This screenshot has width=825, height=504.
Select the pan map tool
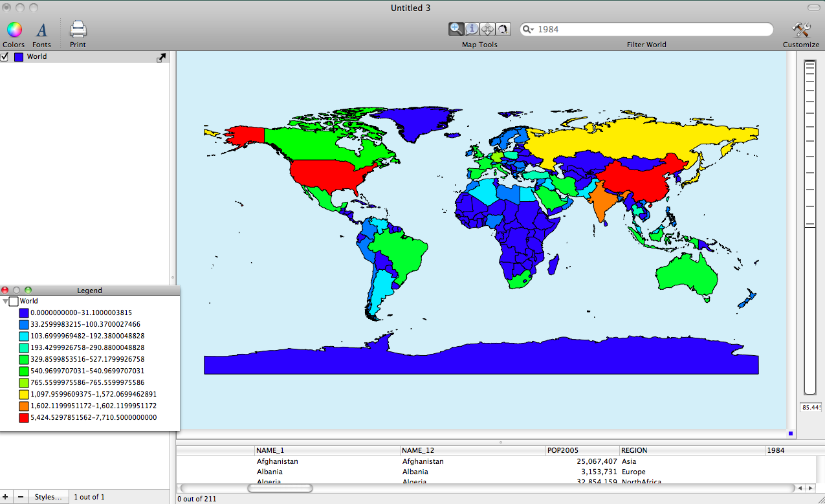488,28
